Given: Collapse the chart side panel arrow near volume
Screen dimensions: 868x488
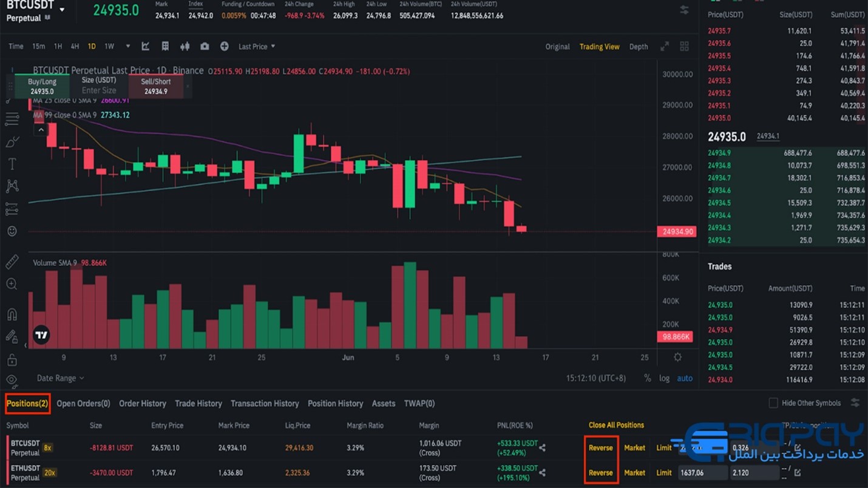Looking at the screenshot, I should click(25, 345).
